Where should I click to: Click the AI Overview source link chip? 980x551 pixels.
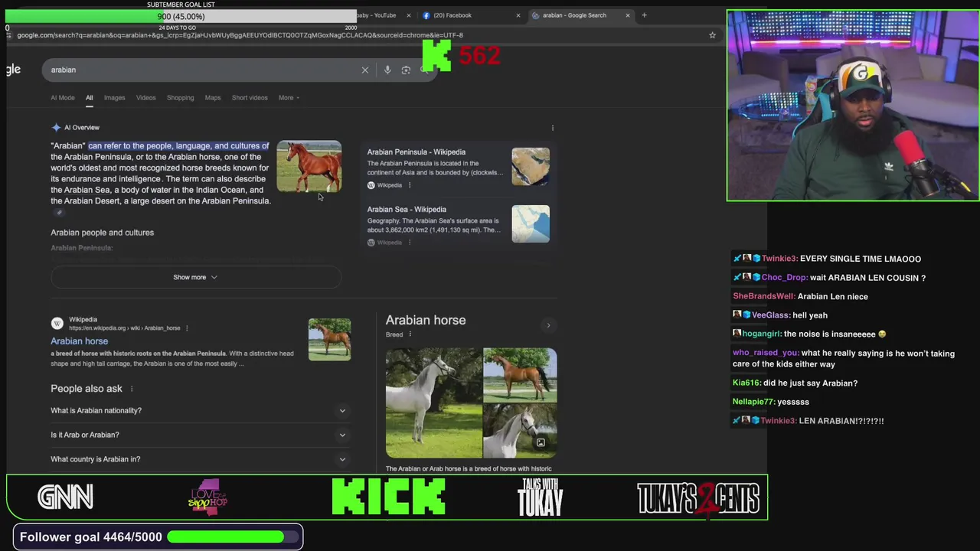tap(59, 213)
